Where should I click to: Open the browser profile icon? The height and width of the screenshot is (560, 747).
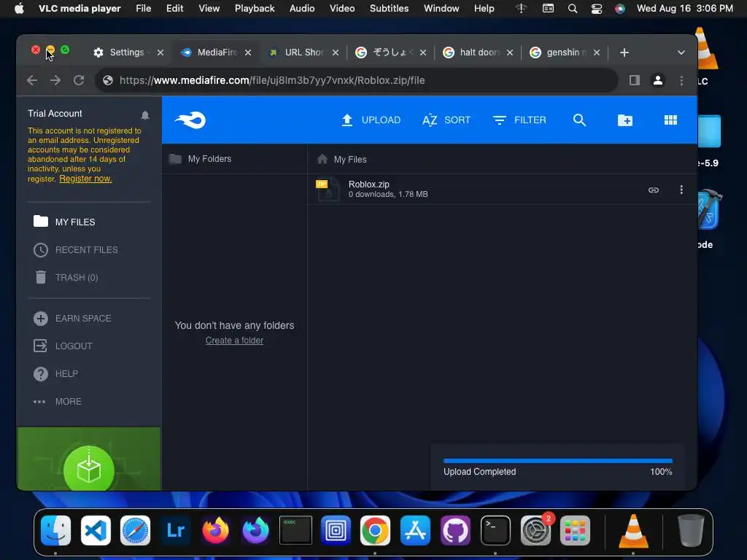(658, 80)
